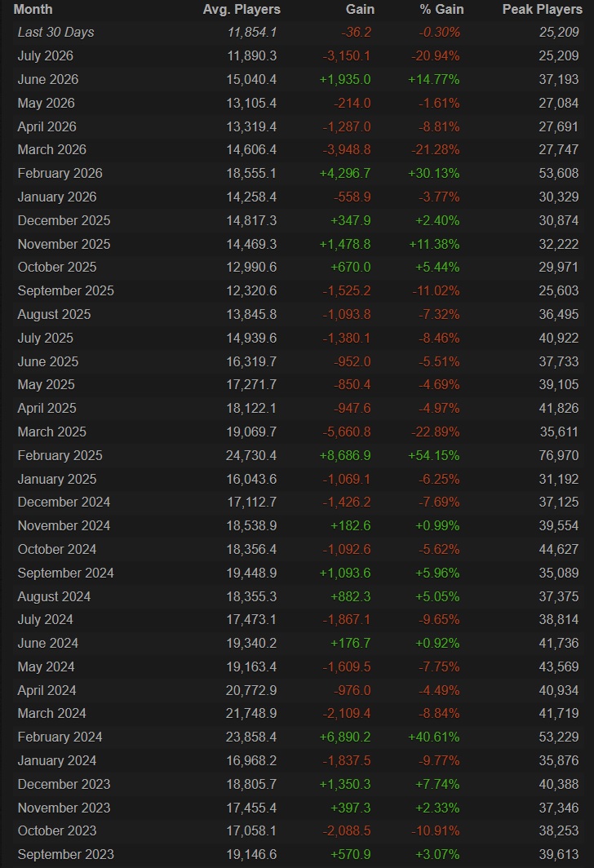Select the April 2024 month cell
Viewport: 594px width, 868px height.
47,691
